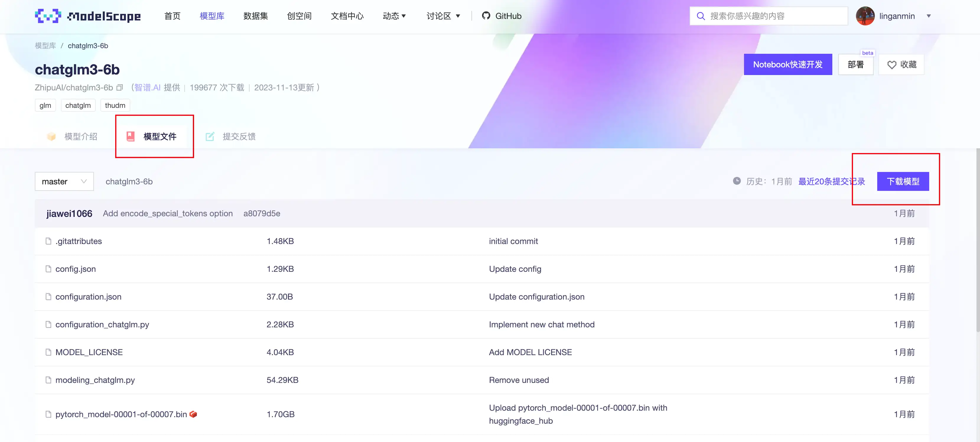The width and height of the screenshot is (980, 442).
Task: Click the 'Update configuration.json' commit message
Action: 537,297
